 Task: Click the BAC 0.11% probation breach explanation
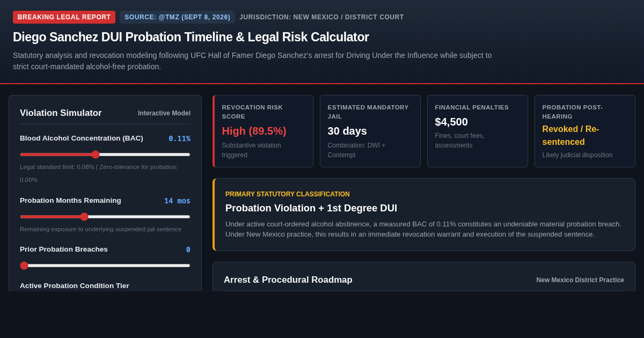[423, 229]
